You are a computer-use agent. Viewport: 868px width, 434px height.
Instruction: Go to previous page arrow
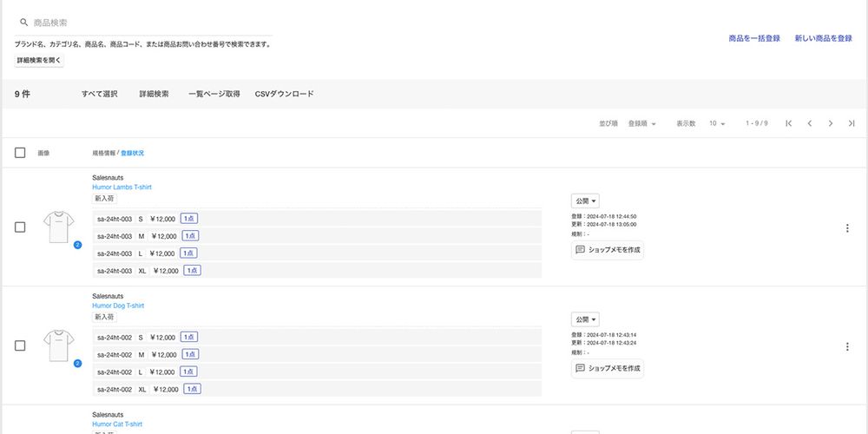pyautogui.click(x=809, y=123)
